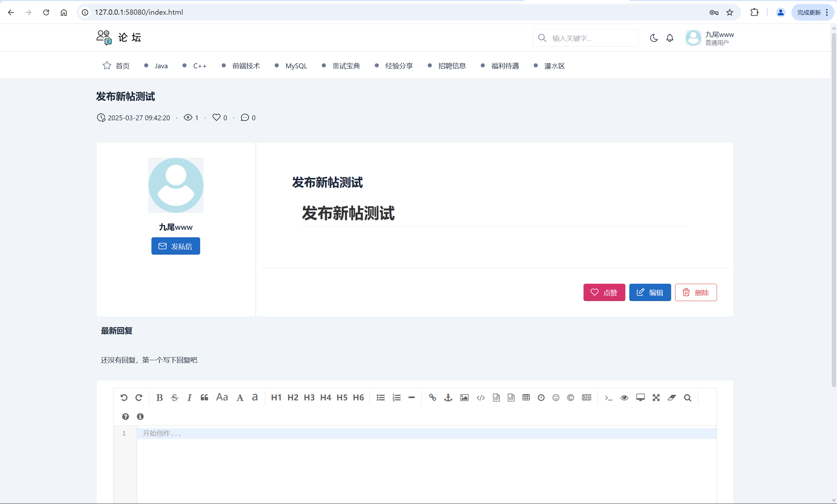Apply H1 heading in editor toolbar
837x504 pixels.
click(x=276, y=397)
